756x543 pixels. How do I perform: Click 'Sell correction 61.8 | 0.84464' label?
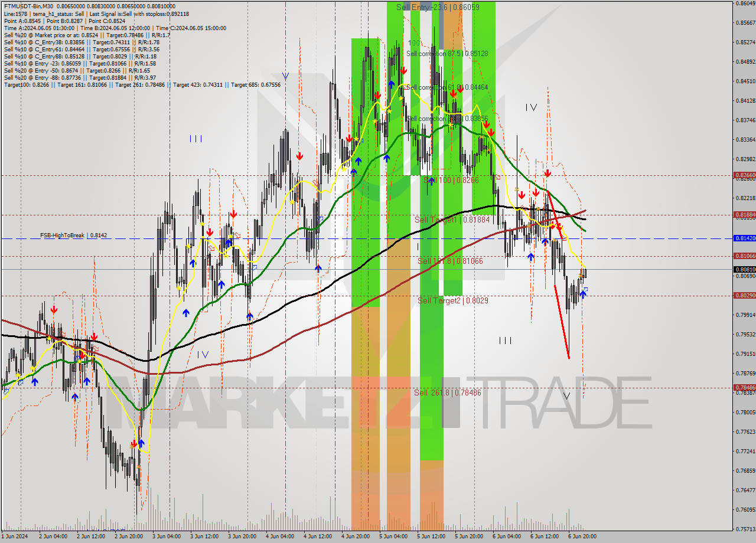(447, 87)
